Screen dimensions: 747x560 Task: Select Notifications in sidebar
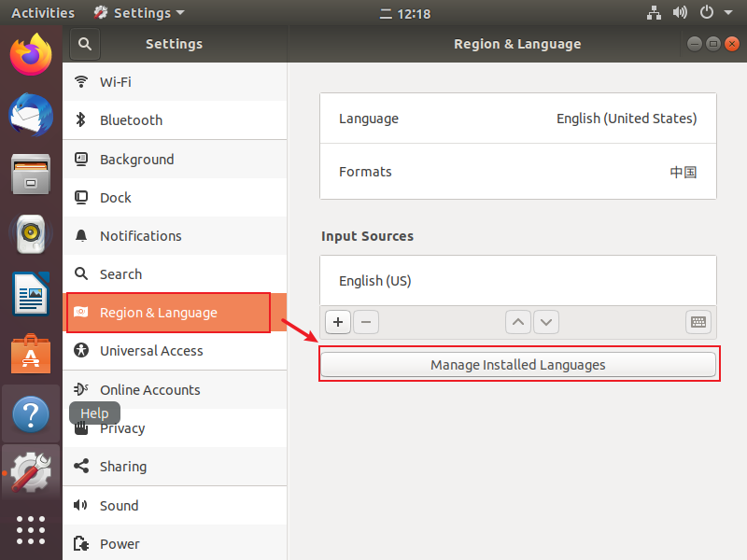175,236
